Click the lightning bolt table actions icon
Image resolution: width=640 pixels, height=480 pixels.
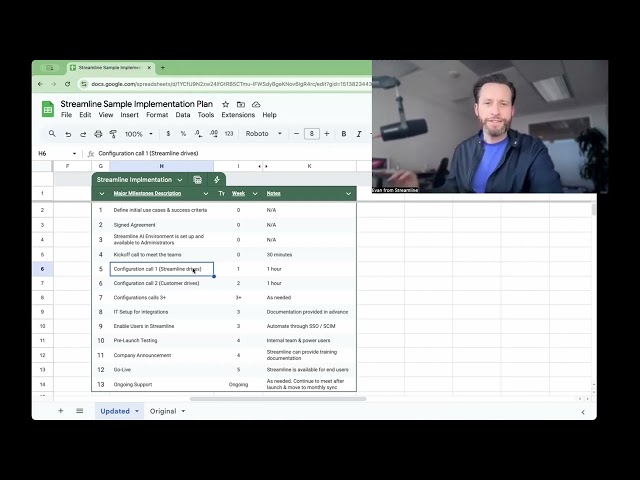coord(217,180)
